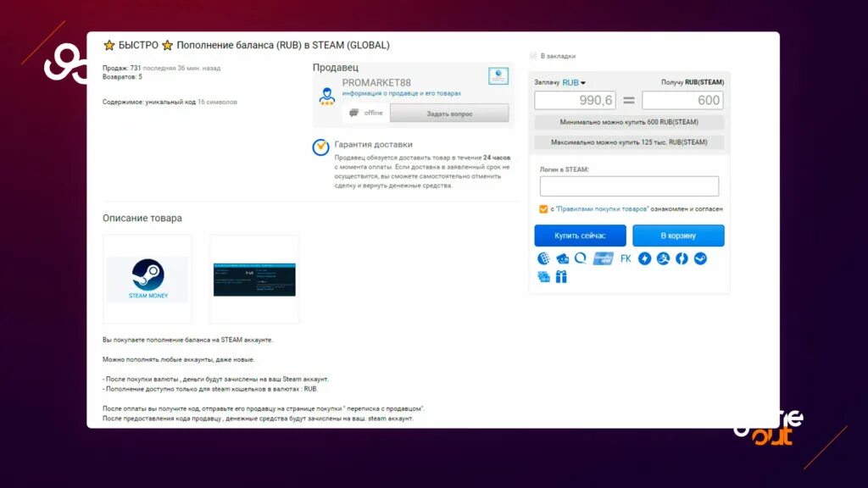
Task: Choose UnionPay card payment icon
Action: (603, 258)
